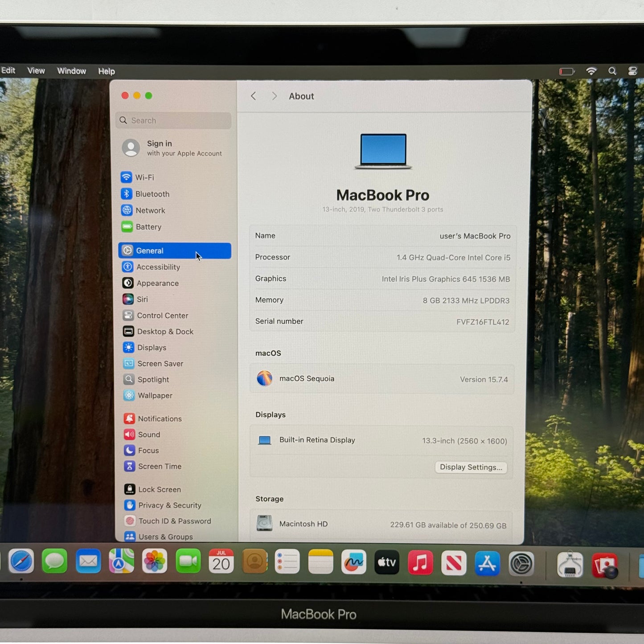Click the MacBook Pro laptop image
The width and height of the screenshot is (644, 644).
point(383,151)
